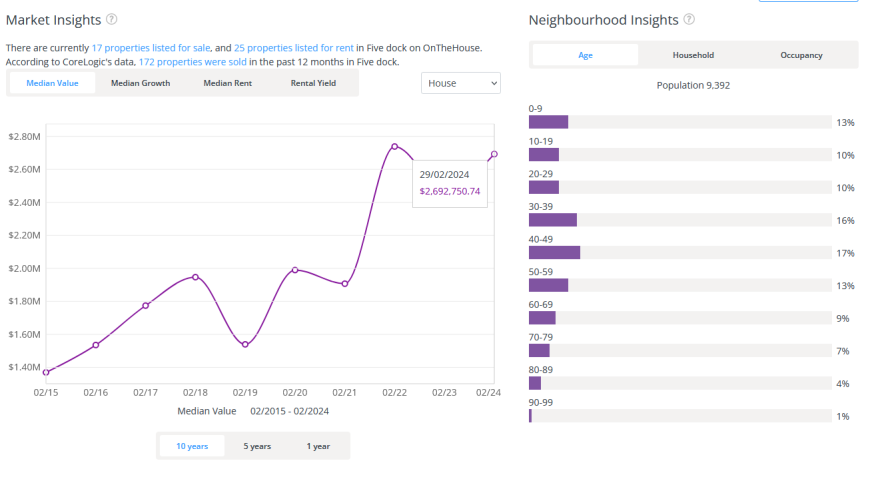This screenshot has height=489, width=870.
Task: Click the Population 9,392 text
Action: click(x=693, y=85)
